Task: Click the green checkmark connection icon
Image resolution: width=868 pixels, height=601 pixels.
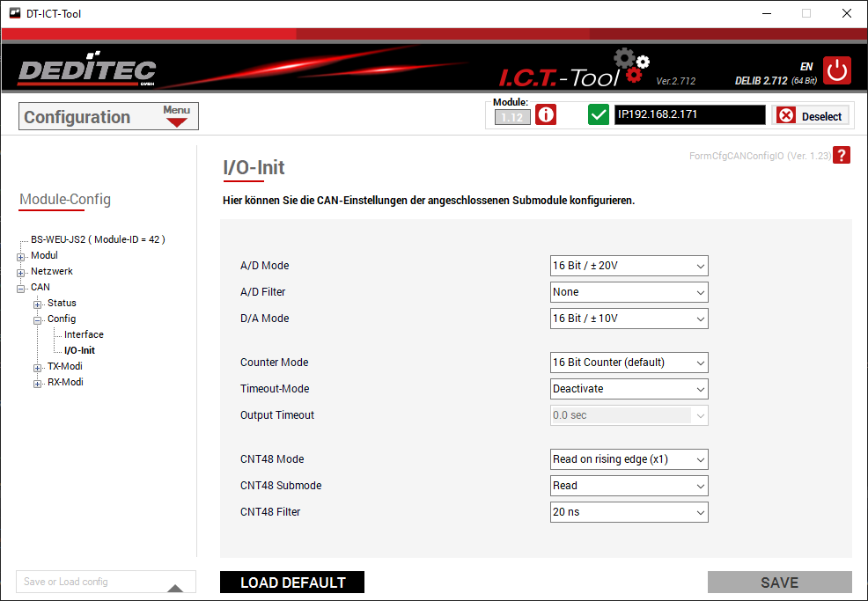Action: coord(599,115)
